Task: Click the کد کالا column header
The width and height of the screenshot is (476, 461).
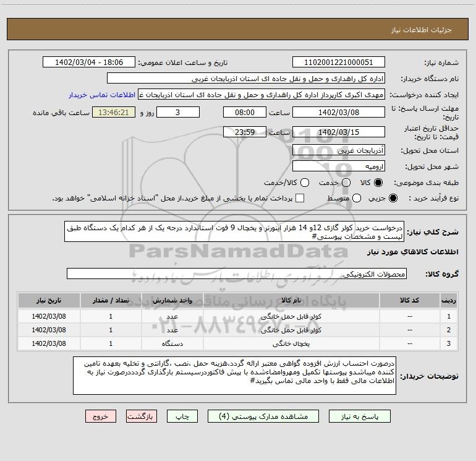Action: [x=409, y=300]
